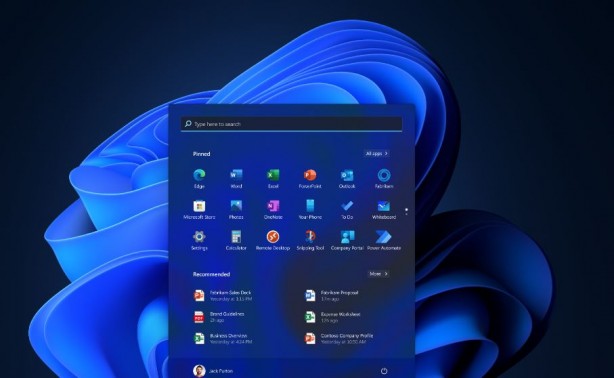Viewport: 614px width, 378px height.
Task: Open Contoso Company Profile presentation
Action: click(x=339, y=338)
